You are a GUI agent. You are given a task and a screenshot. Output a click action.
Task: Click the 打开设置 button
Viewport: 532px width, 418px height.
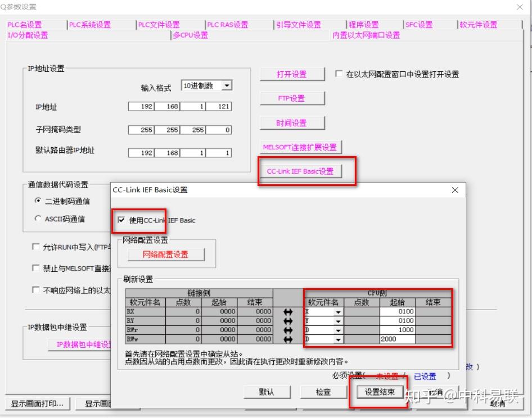pyautogui.click(x=291, y=74)
